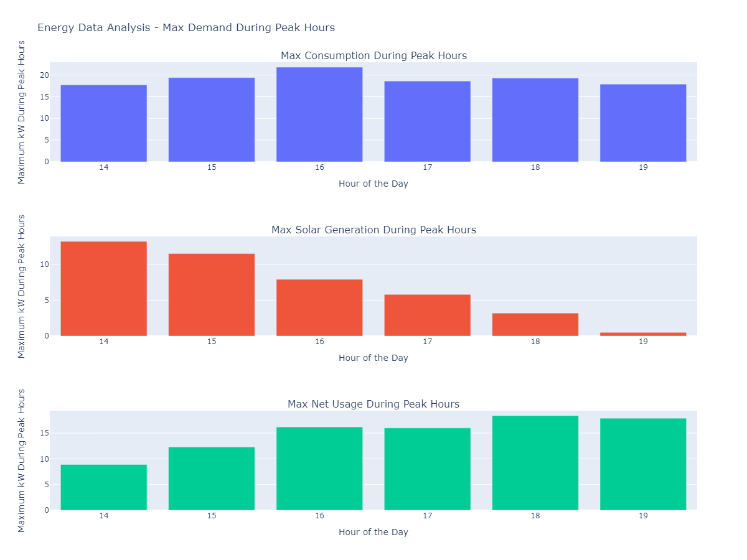
Task: Select the tiny solar bar at hour 19
Action: point(643,334)
